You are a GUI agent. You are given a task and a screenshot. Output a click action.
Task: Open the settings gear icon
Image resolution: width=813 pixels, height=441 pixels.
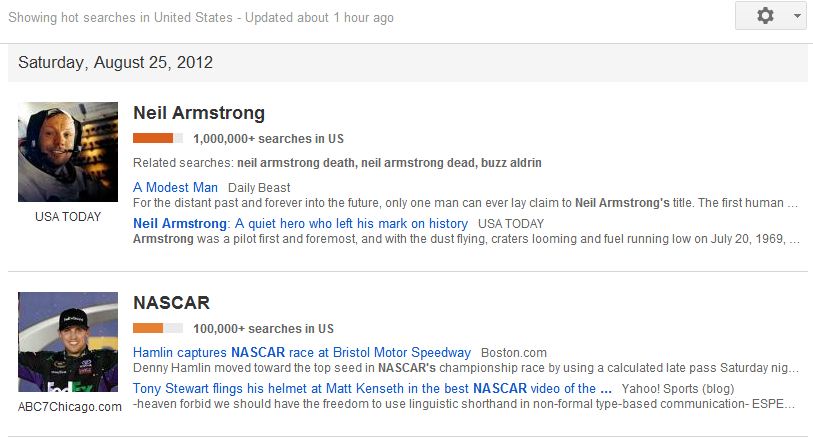(x=765, y=16)
